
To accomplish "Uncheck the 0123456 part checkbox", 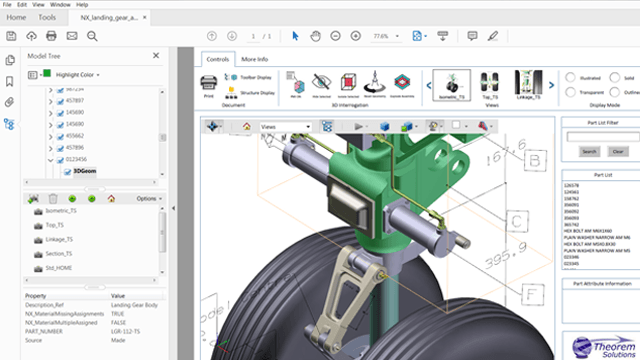I will coord(60,160).
